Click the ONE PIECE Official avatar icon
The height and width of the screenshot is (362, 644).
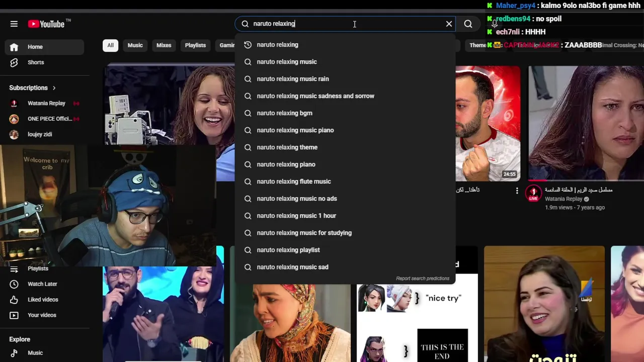(x=14, y=119)
